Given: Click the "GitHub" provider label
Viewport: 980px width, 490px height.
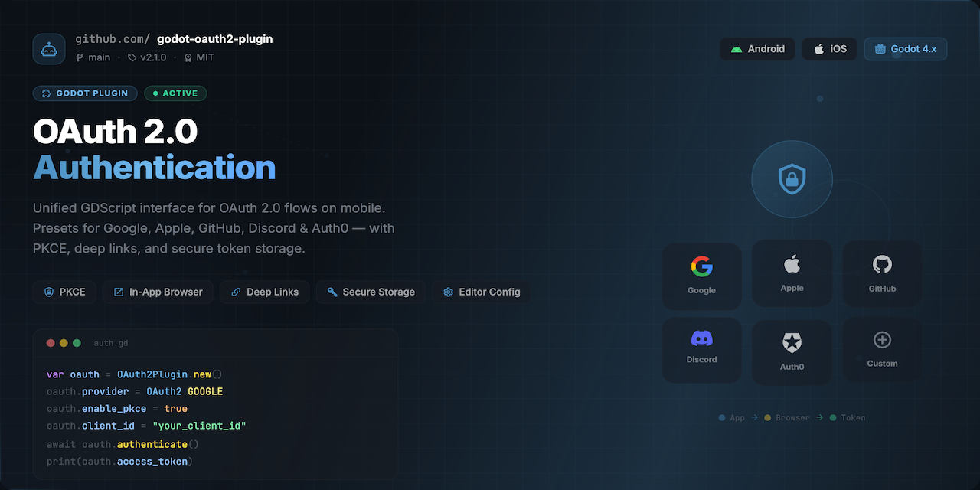Looking at the screenshot, I should (x=882, y=289).
